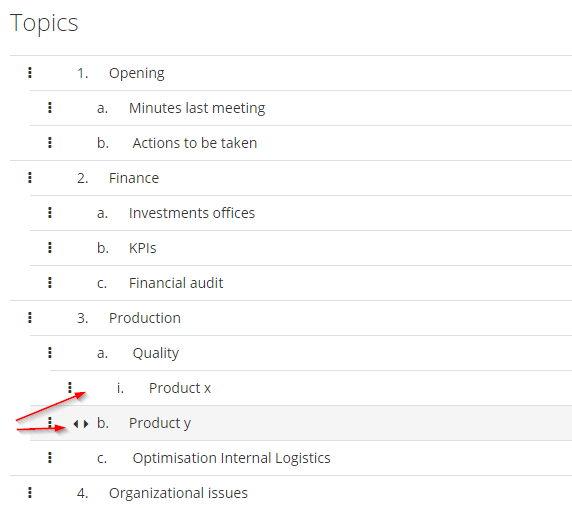Image resolution: width=572 pixels, height=508 pixels.
Task: Select the Actions to be taken subtopic
Action: click(195, 143)
